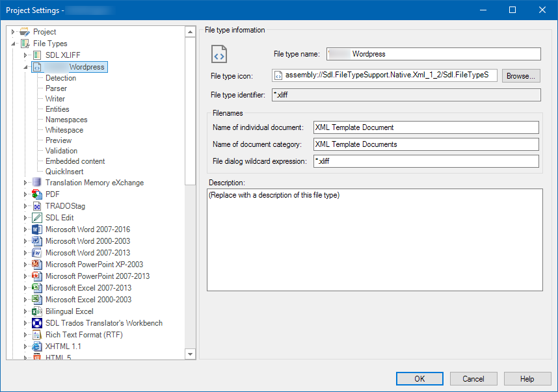The width and height of the screenshot is (558, 392).
Task: Click the Microsoft Excel 2000-2003 icon
Action: pyautogui.click(x=36, y=300)
